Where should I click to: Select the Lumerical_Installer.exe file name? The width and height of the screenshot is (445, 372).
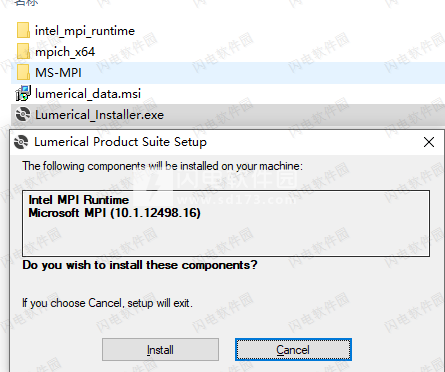[99, 115]
